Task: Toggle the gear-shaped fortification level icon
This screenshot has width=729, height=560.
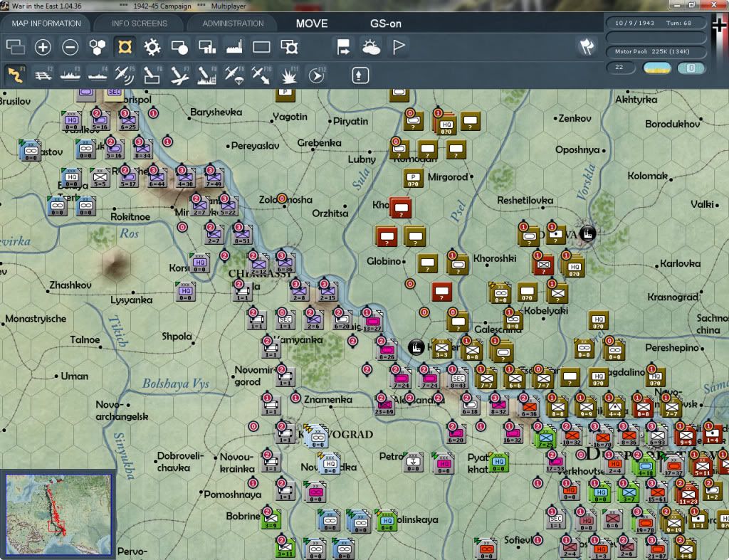Action: click(152, 47)
